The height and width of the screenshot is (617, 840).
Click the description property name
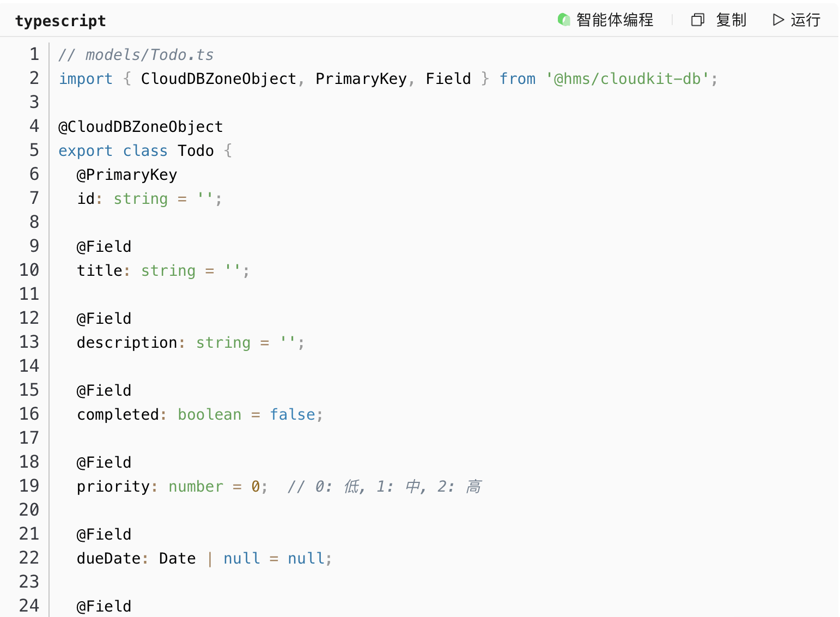[x=127, y=343]
